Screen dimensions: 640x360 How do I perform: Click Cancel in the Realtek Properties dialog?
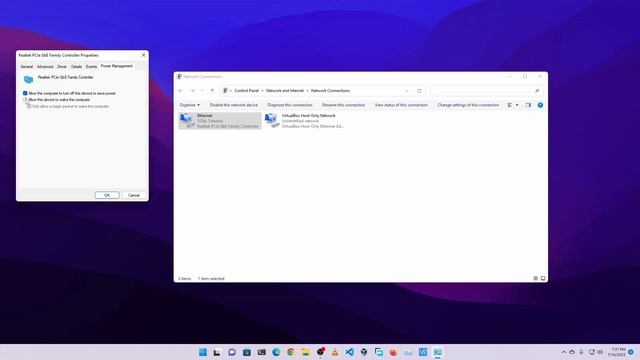coord(134,195)
